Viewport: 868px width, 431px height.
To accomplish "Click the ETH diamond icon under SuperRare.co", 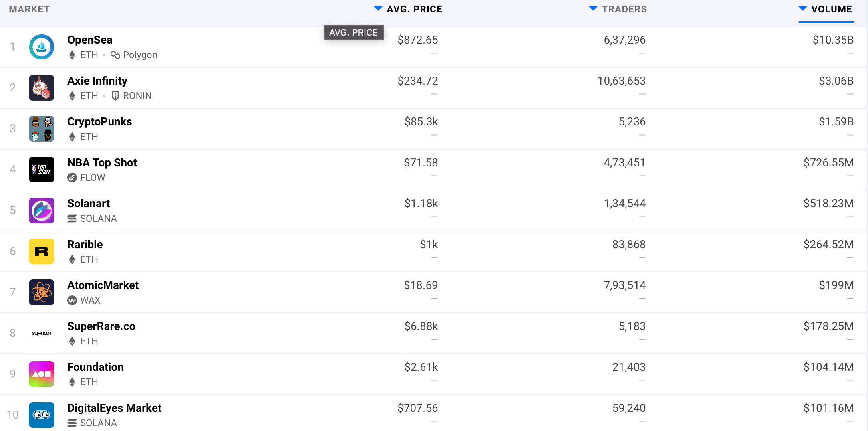I will tap(72, 341).
